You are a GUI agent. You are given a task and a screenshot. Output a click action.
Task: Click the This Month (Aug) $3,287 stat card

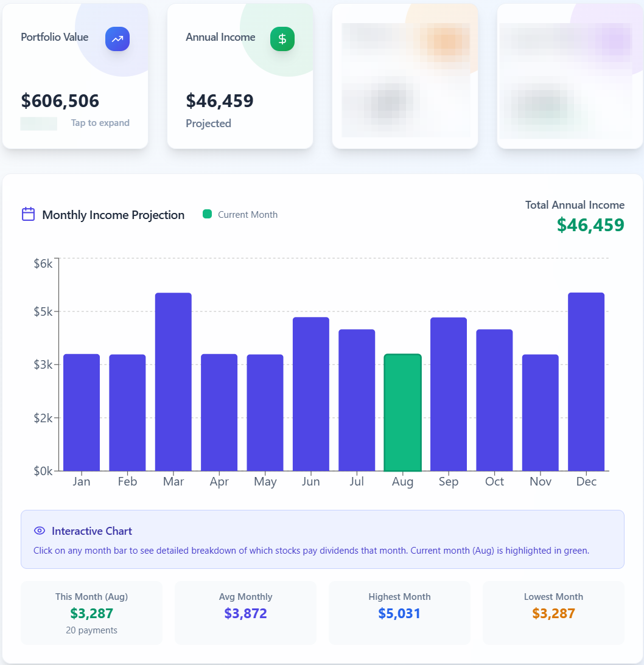[92, 613]
